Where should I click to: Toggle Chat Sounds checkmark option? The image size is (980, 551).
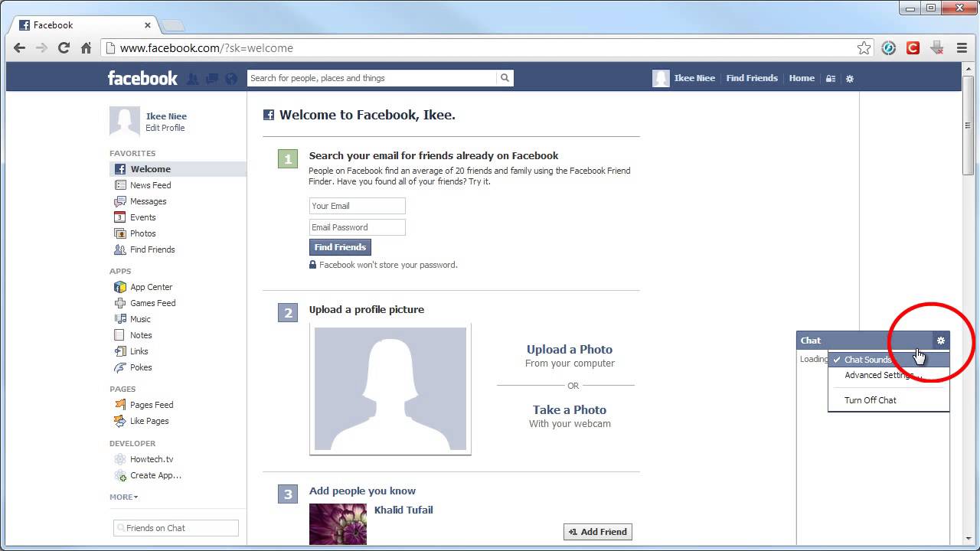tap(889, 360)
